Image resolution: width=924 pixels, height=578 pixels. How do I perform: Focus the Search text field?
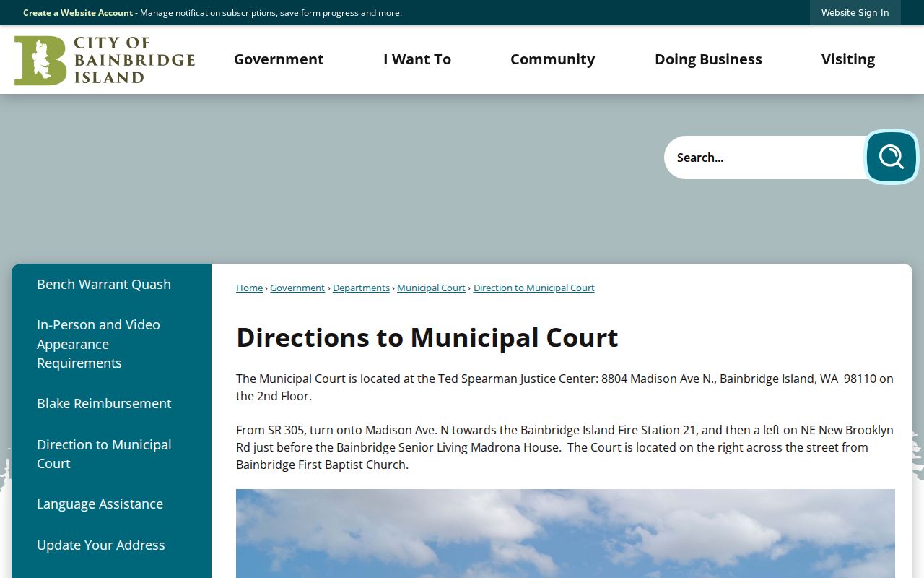pyautogui.click(x=765, y=158)
